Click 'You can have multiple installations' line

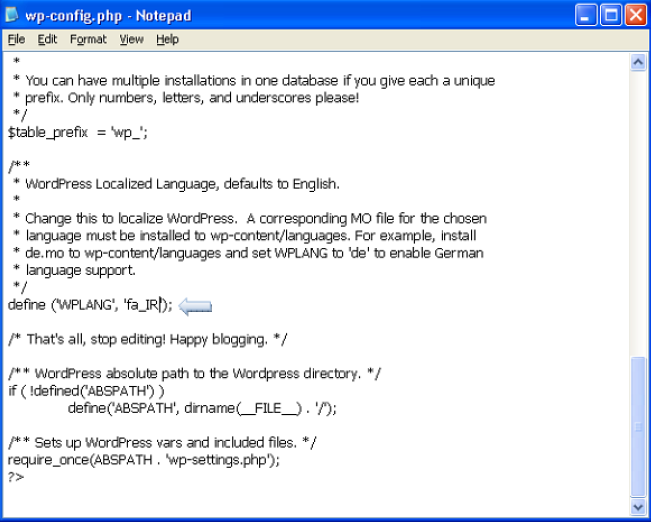pyautogui.click(x=254, y=81)
